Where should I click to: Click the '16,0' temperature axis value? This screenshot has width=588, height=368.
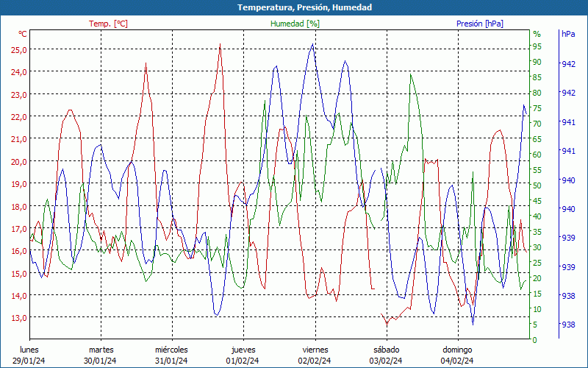(19, 251)
